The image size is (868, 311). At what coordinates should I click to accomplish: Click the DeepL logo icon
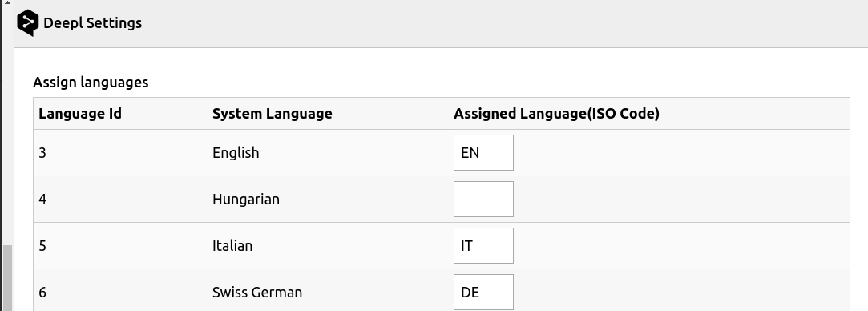click(x=28, y=23)
